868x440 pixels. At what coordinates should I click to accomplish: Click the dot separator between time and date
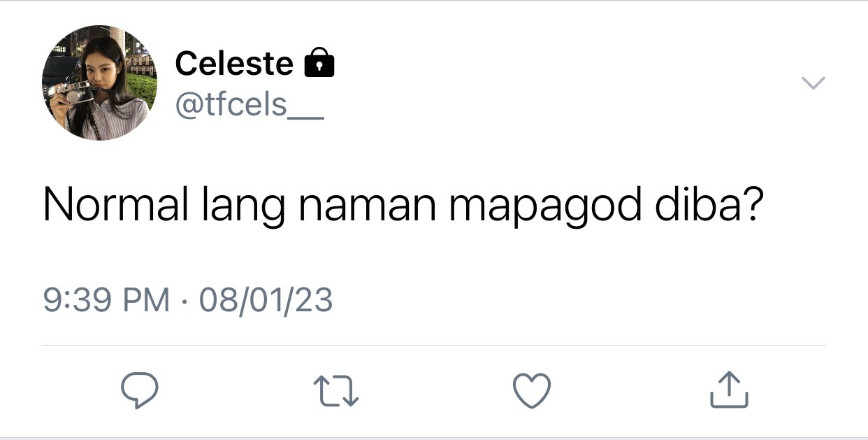[x=185, y=302]
